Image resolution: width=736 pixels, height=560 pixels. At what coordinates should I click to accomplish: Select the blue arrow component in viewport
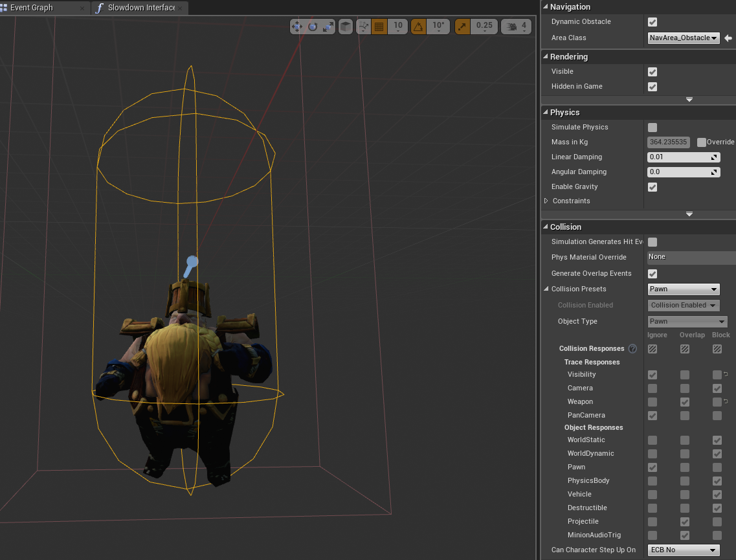[190, 266]
